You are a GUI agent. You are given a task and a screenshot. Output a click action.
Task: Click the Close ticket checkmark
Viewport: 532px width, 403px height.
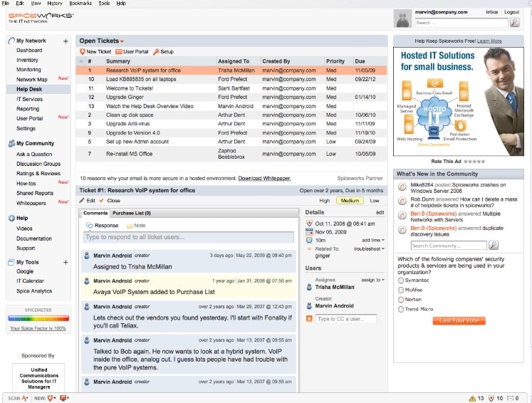[x=101, y=201]
